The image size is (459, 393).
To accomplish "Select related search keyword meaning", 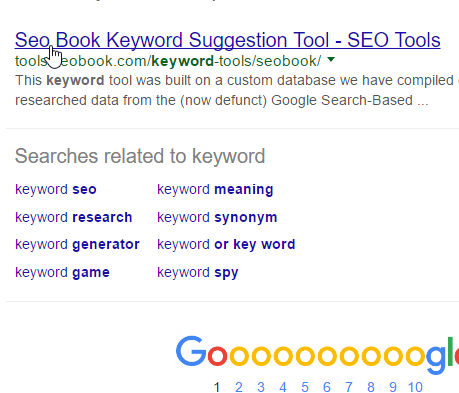I will coord(215,190).
